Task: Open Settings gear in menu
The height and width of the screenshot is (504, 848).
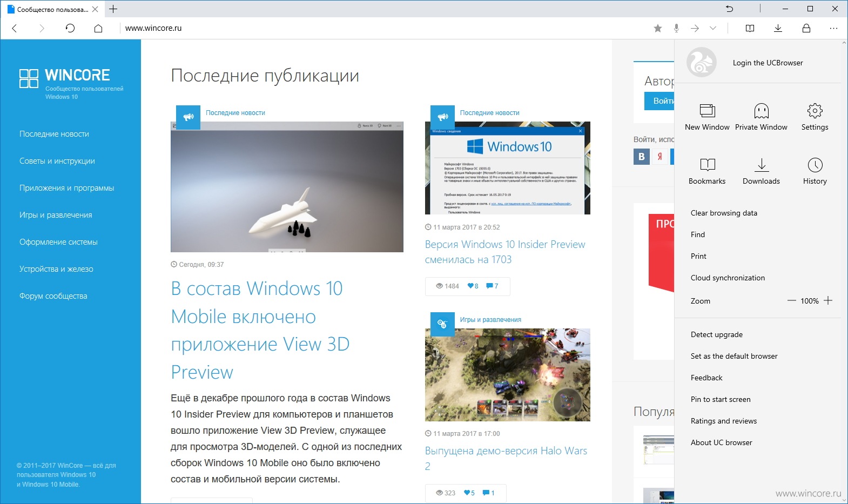Action: pyautogui.click(x=815, y=117)
